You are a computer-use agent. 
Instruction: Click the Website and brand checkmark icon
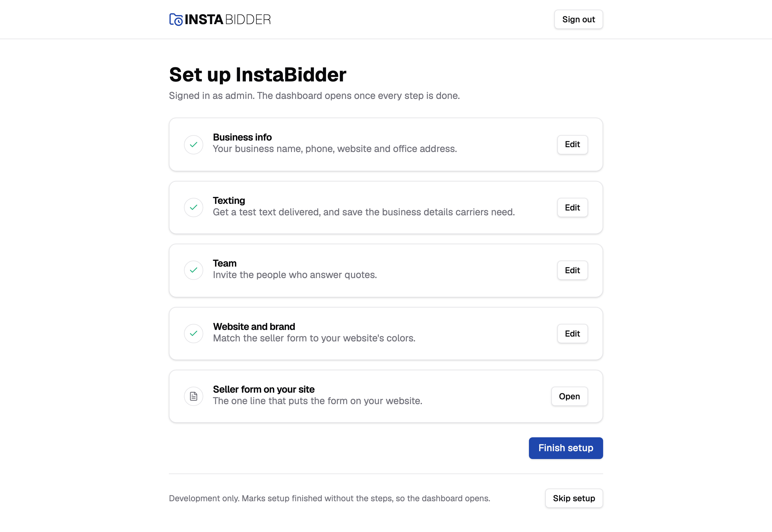click(194, 334)
